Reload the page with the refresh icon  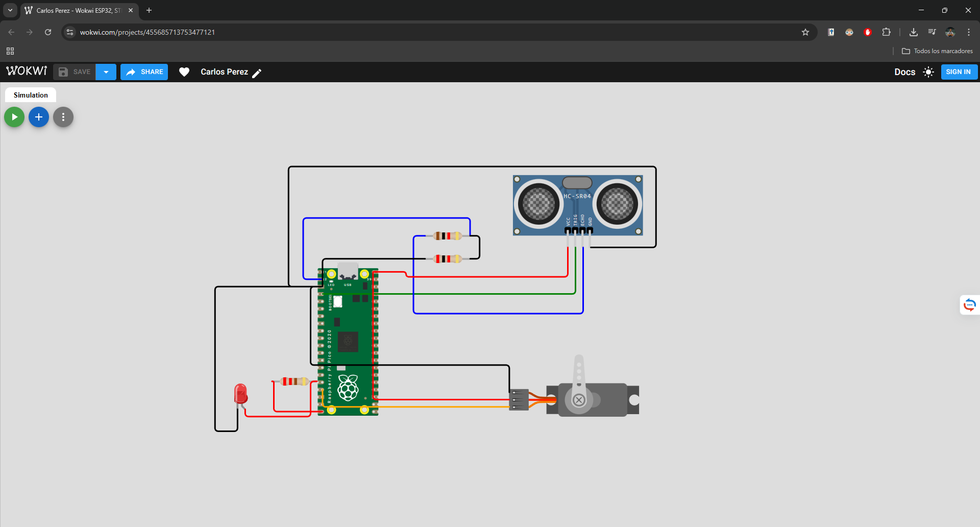click(x=47, y=32)
